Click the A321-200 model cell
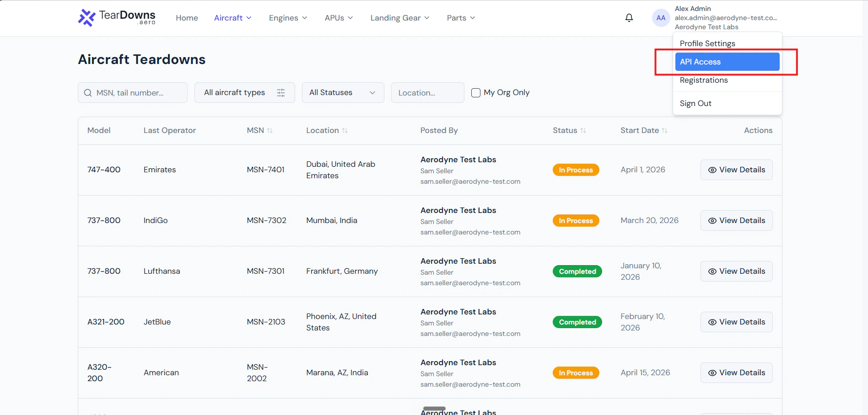The width and height of the screenshot is (868, 415). pos(106,322)
